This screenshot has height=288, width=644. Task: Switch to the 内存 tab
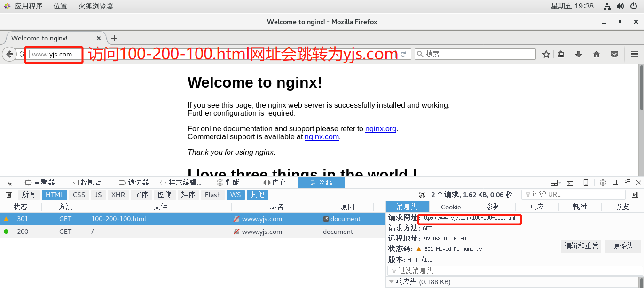[275, 183]
